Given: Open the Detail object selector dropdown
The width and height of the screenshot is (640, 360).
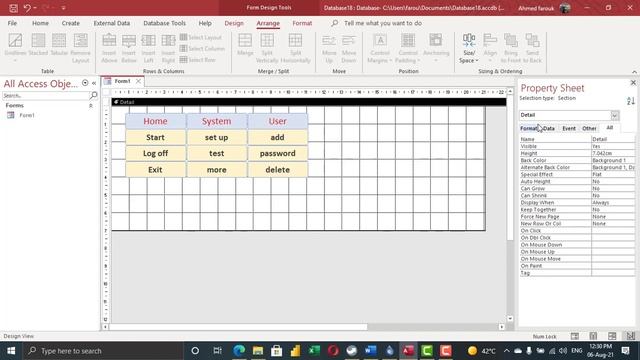Looking at the screenshot, I should [615, 115].
